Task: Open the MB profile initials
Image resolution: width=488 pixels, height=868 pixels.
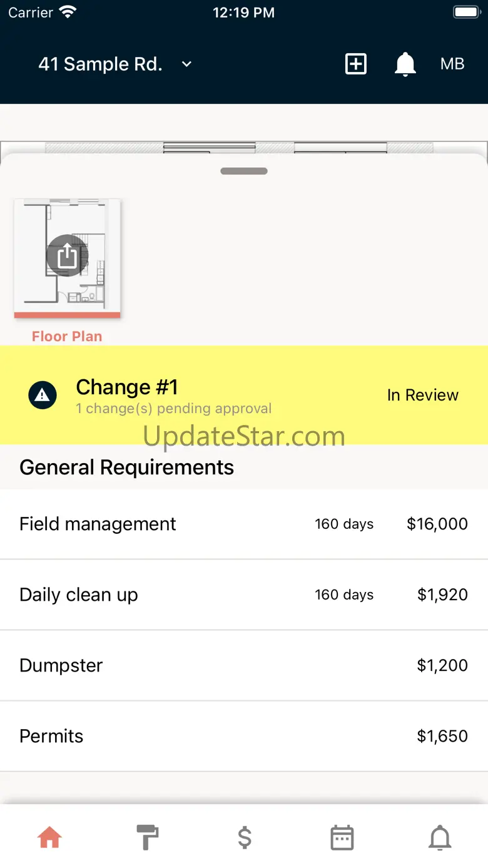Action: pos(452,64)
